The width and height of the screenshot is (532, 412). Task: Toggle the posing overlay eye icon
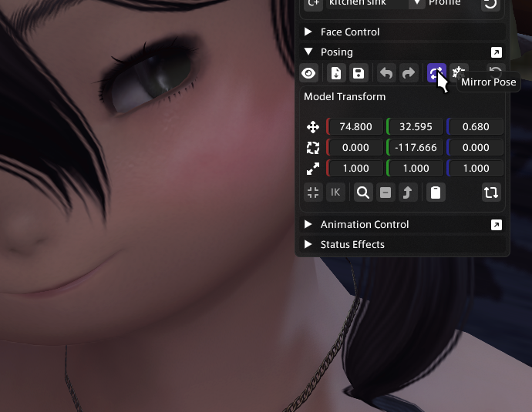tap(308, 73)
